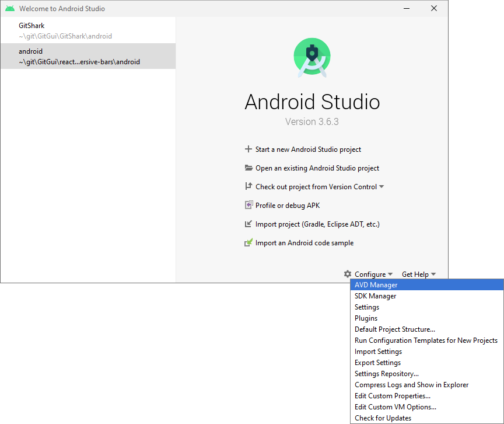The width and height of the screenshot is (504, 424).
Task: Click the Android Studio compass logo
Action: click(x=311, y=58)
